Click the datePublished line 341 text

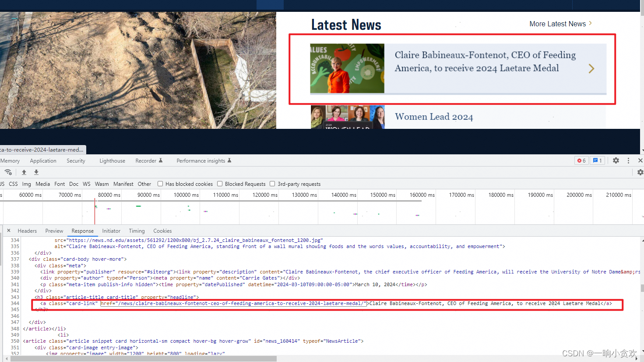click(234, 284)
